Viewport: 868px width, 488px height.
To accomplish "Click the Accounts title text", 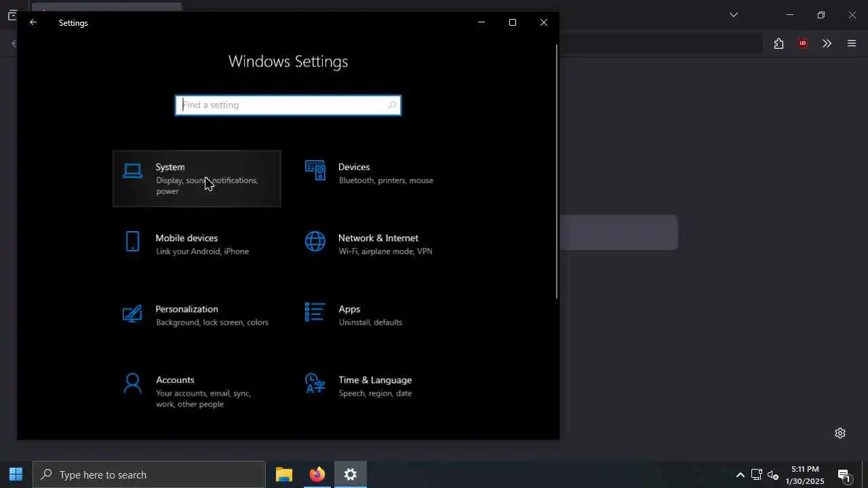I will (x=175, y=380).
